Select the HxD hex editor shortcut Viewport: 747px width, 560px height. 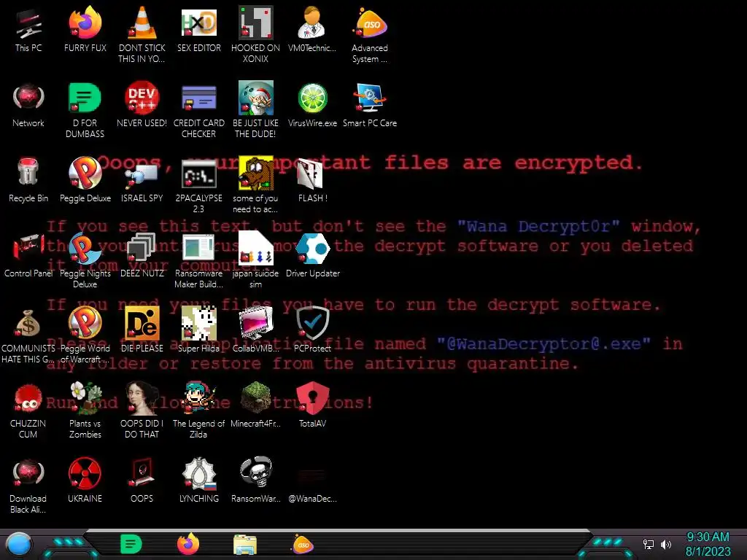tap(198, 31)
